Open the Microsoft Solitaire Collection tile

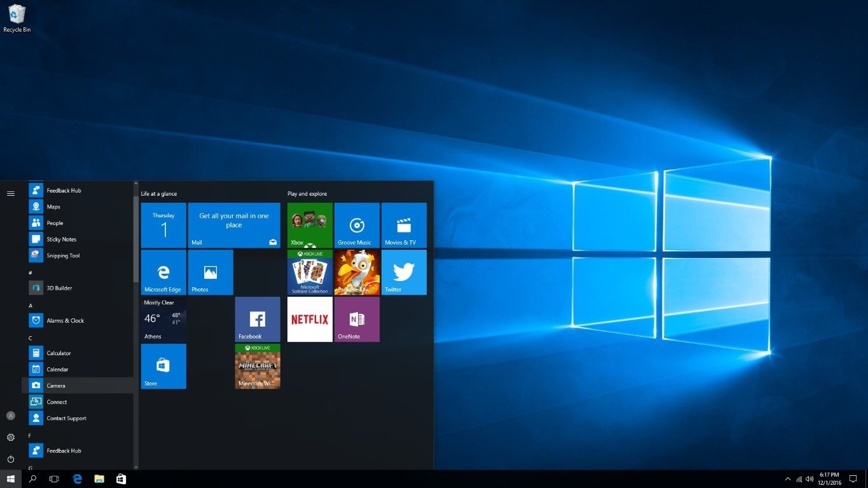tap(310, 272)
